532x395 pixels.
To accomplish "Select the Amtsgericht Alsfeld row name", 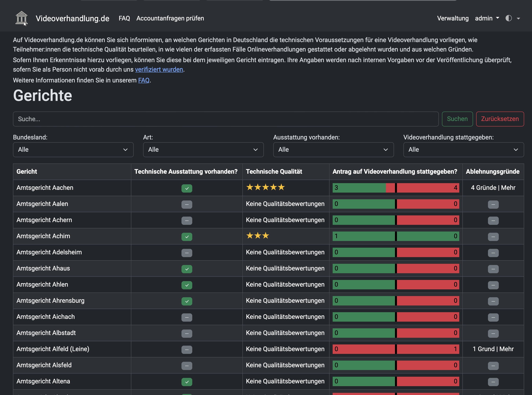I will pyautogui.click(x=44, y=365).
